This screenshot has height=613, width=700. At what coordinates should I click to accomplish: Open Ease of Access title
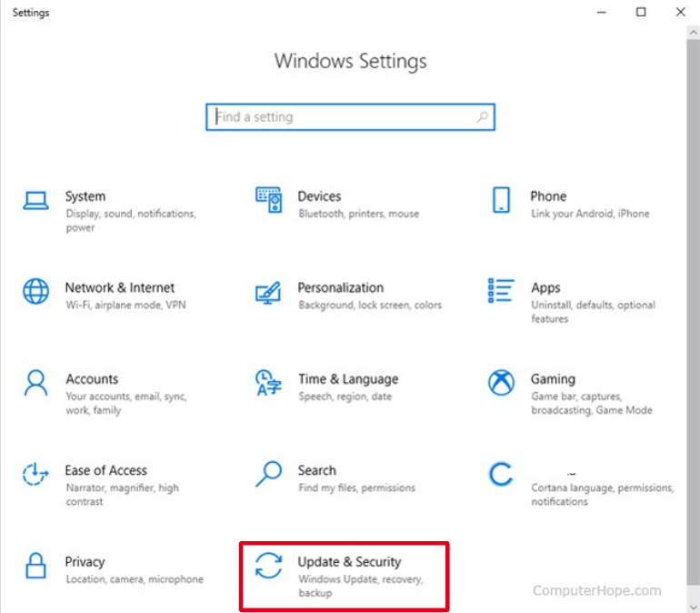point(105,470)
